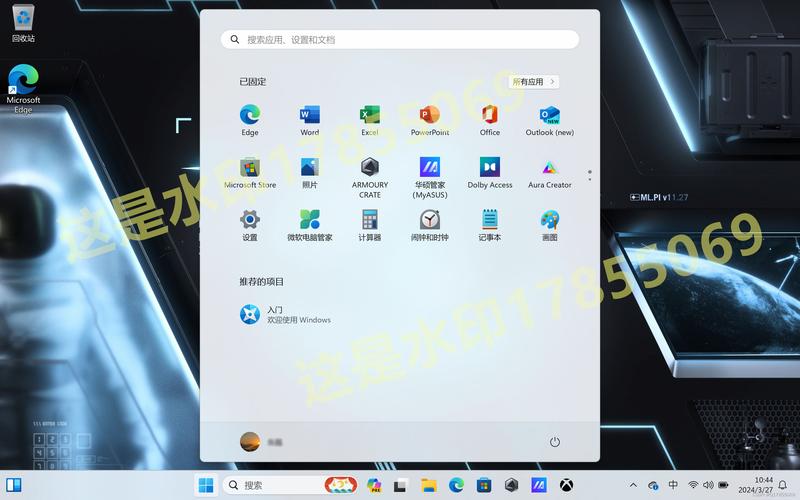Screen dimensions: 800x500
Task: Open 华硕管家 (MyASUS) pinned app
Action: 430,178
